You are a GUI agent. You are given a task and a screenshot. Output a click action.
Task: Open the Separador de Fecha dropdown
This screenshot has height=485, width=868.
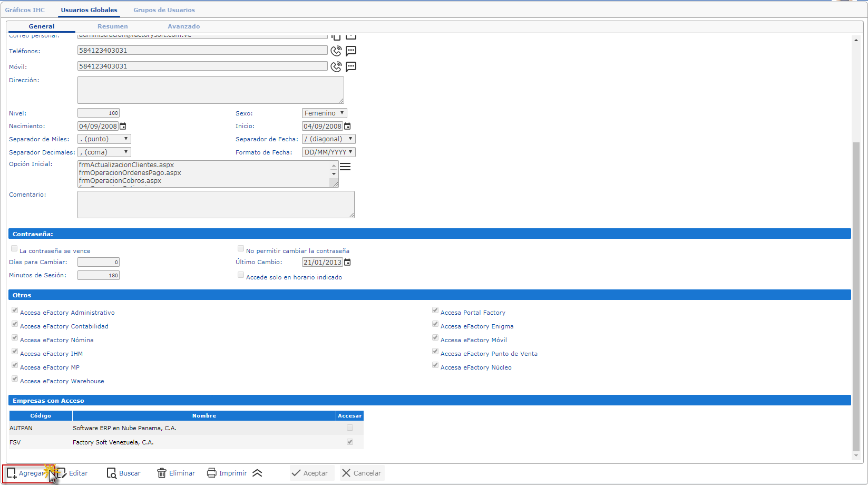329,139
